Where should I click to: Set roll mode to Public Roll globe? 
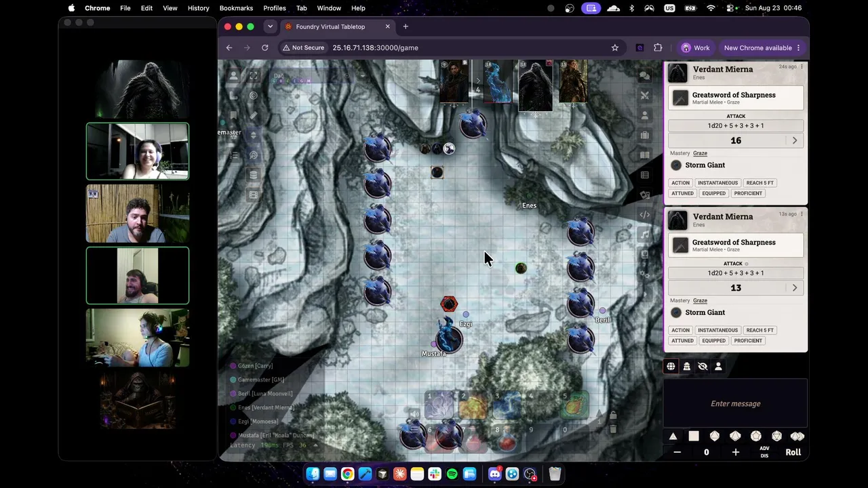point(671,367)
